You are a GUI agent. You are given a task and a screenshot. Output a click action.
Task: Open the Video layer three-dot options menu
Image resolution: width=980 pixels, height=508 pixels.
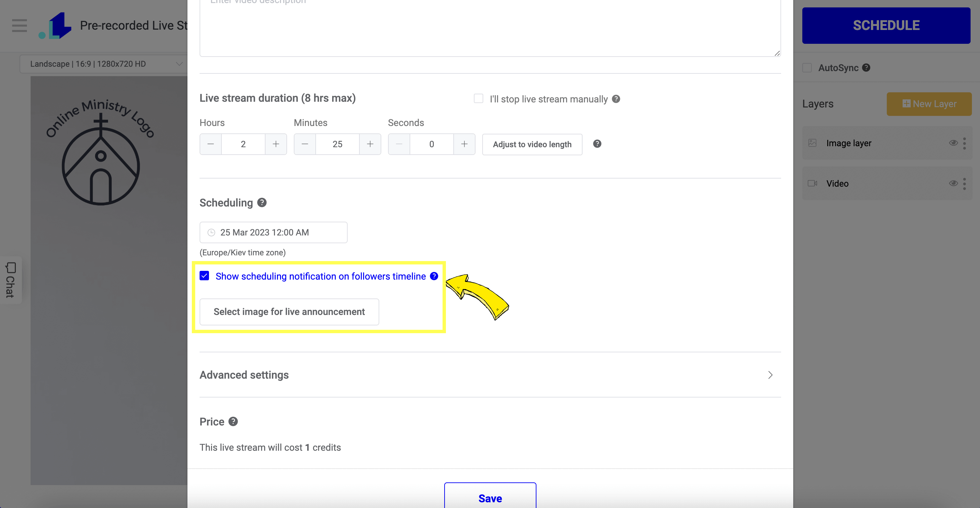pyautogui.click(x=965, y=183)
